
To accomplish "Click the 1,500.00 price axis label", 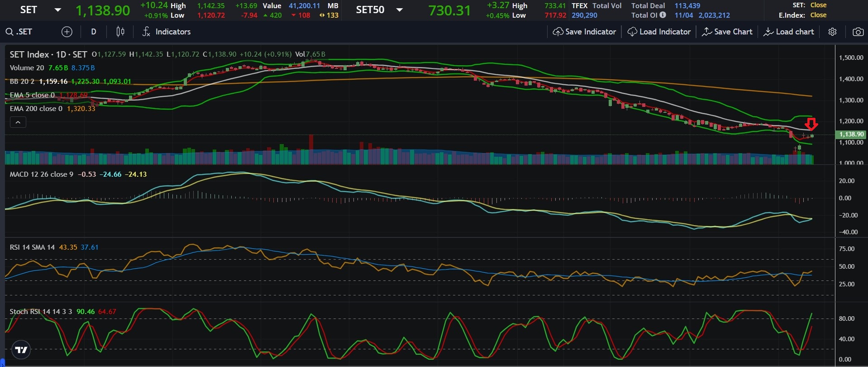I will pyautogui.click(x=851, y=58).
